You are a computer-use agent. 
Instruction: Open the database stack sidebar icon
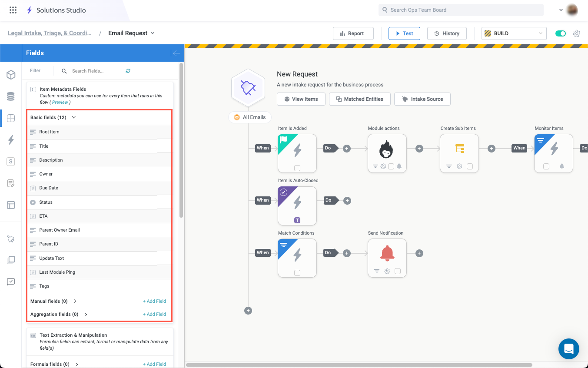[11, 96]
